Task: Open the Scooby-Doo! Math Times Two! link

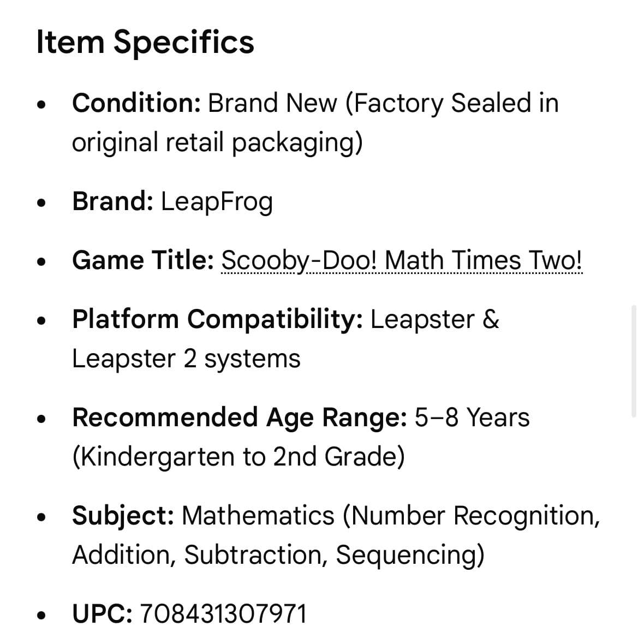Action: pyautogui.click(x=402, y=260)
